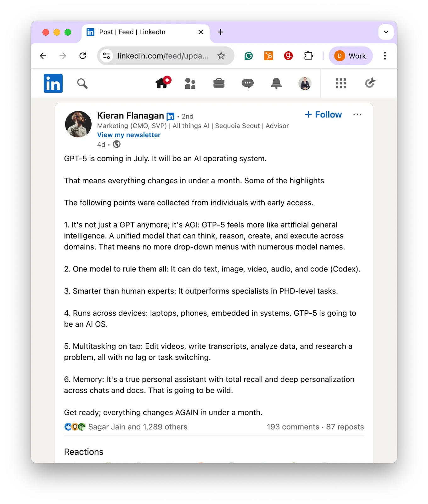428x504 pixels.
Task: Follow Kieran Flanagan
Action: click(323, 114)
